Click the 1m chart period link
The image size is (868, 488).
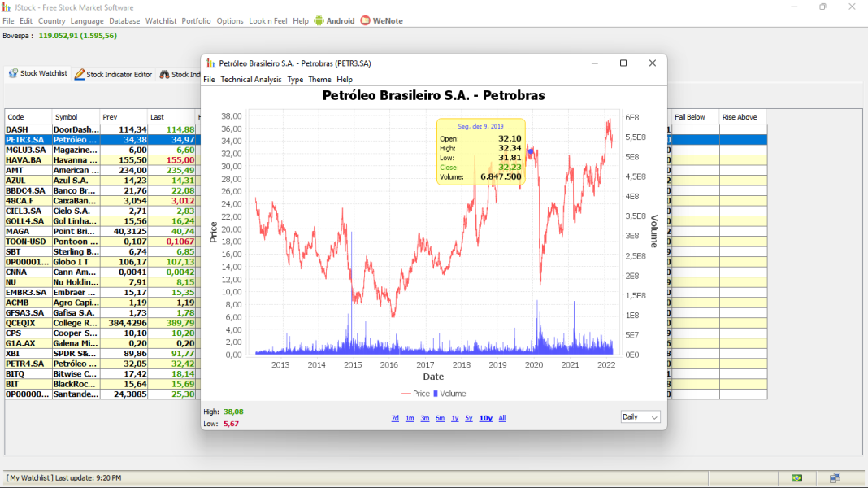410,418
